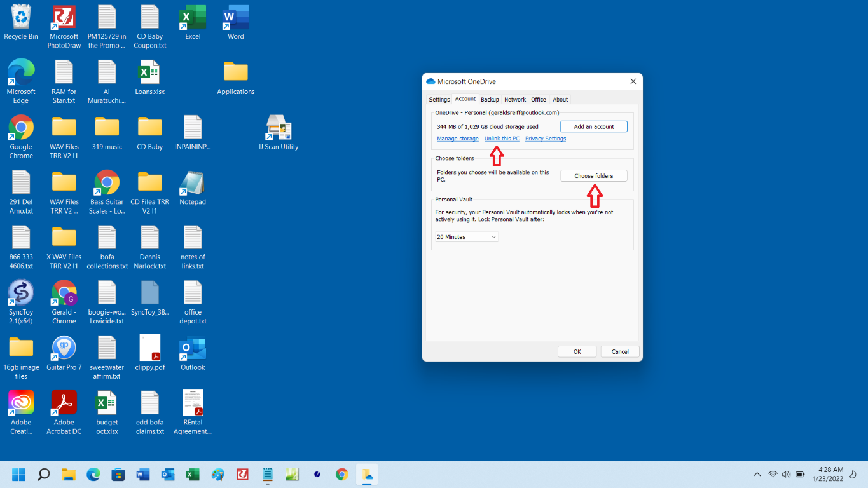Viewport: 868px width, 488px height.
Task: Select the bofa collections.txt file
Action: (x=107, y=248)
